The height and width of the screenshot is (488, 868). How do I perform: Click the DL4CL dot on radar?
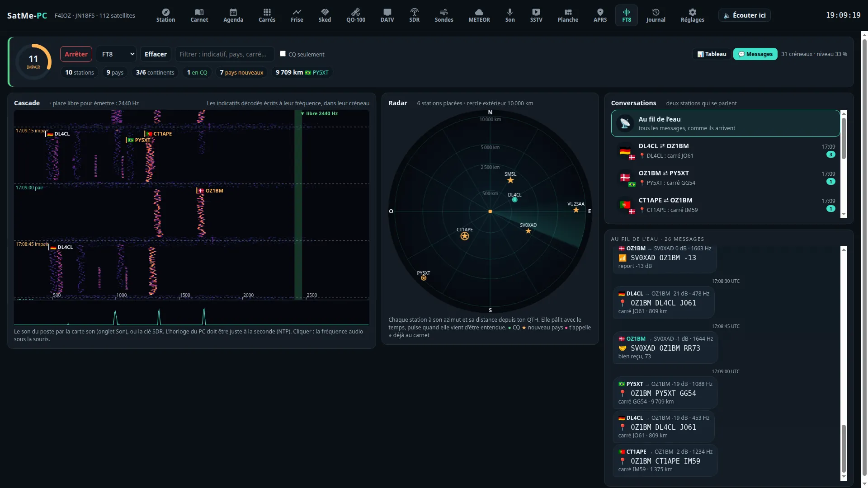[x=514, y=199]
